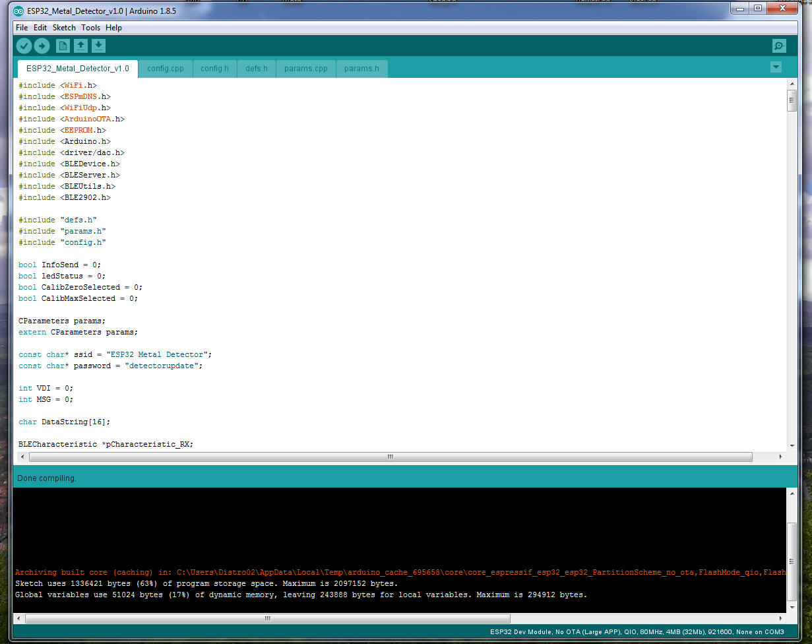Image resolution: width=812 pixels, height=644 pixels.
Task: Click the editor horizontal scrollbar thumb
Action: tap(390, 457)
